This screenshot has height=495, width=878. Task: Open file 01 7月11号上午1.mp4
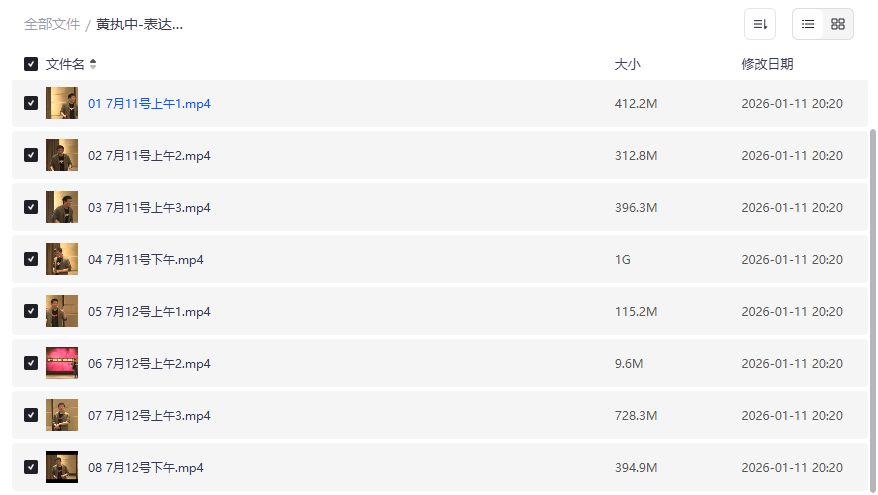point(149,103)
